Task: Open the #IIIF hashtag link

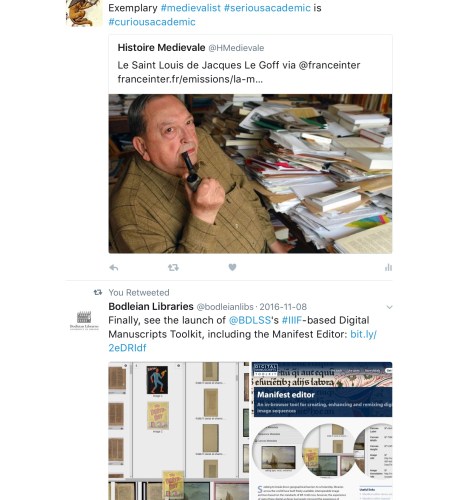Action: click(292, 320)
